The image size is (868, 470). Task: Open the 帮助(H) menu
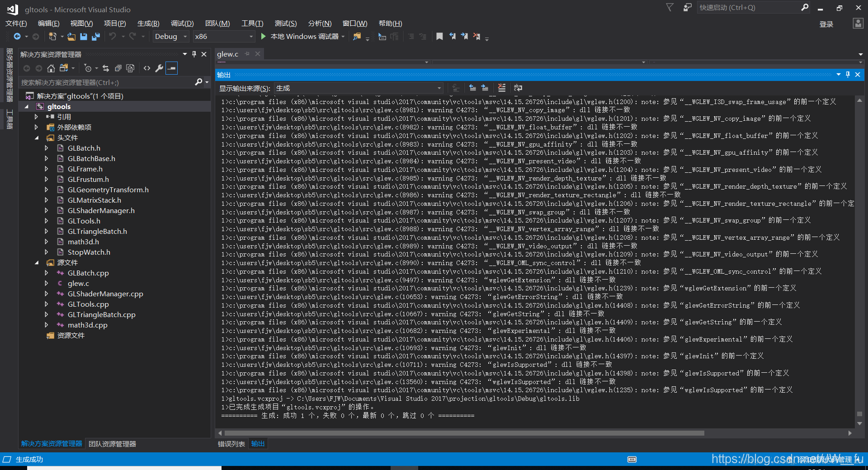click(390, 24)
